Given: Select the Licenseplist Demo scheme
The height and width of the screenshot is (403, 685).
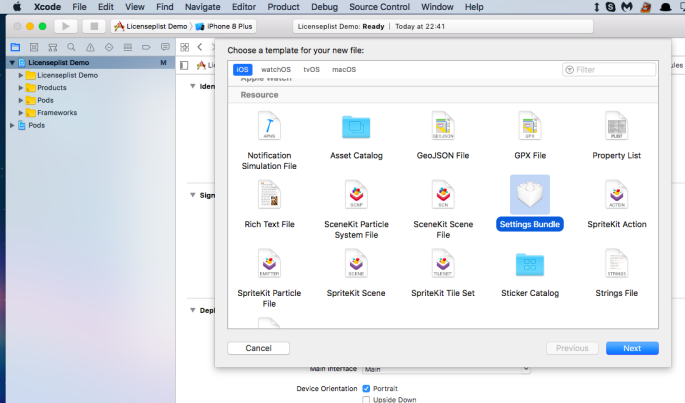Looking at the screenshot, I should pos(151,26).
